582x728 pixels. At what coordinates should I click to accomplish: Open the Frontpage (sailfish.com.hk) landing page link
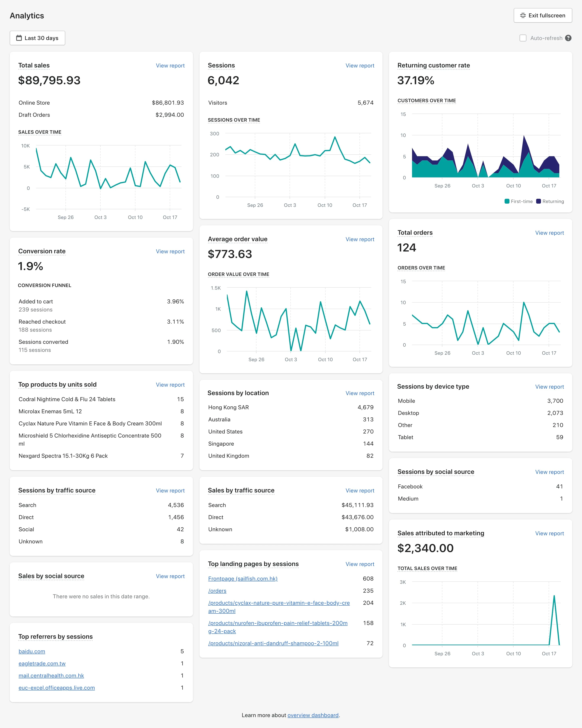coord(242,578)
